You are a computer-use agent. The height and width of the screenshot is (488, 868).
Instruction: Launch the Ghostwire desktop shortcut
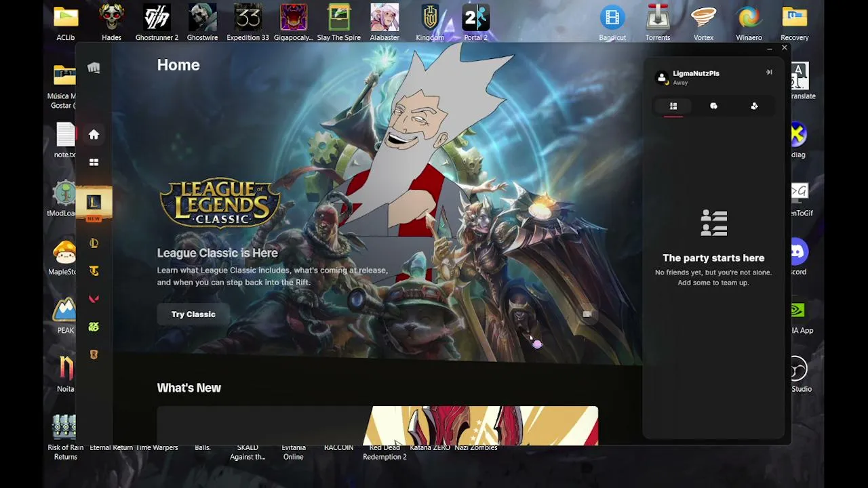[x=202, y=23]
